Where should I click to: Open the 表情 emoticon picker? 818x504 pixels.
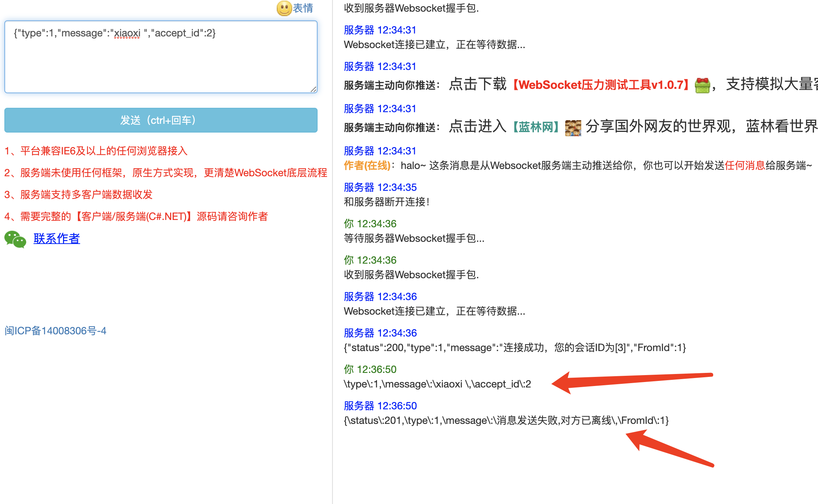(303, 8)
